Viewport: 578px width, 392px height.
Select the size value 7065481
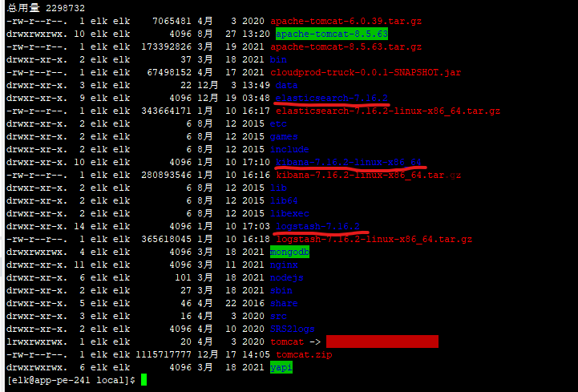(172, 21)
